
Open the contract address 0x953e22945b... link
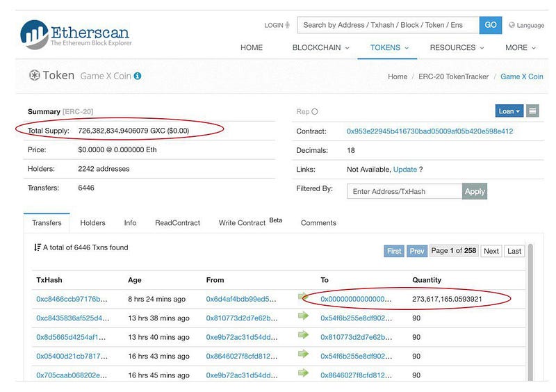coord(430,131)
